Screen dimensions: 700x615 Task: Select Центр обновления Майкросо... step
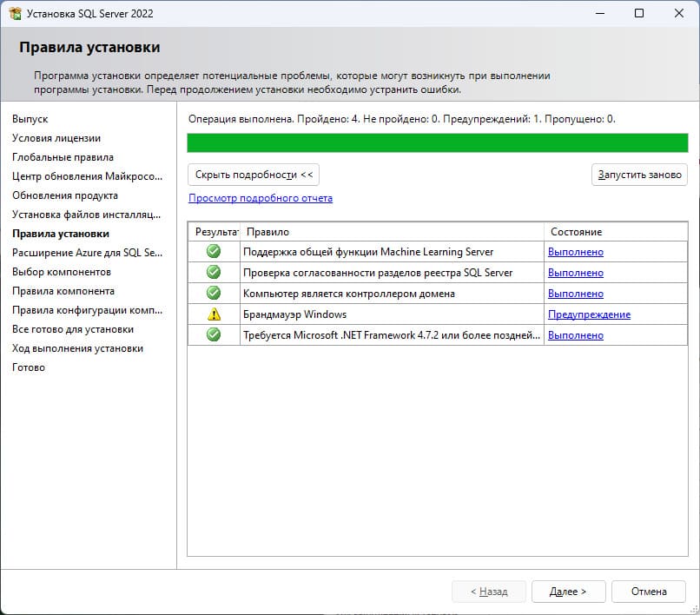click(x=87, y=176)
